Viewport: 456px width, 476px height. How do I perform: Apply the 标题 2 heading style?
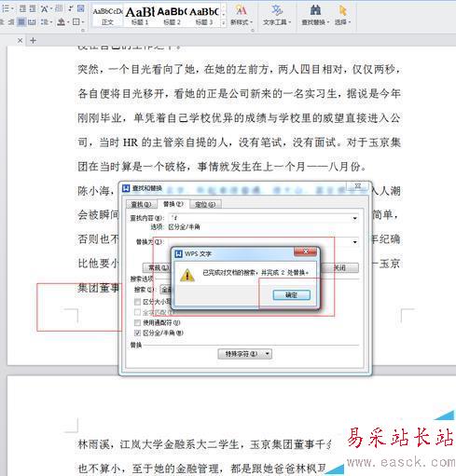click(x=172, y=16)
